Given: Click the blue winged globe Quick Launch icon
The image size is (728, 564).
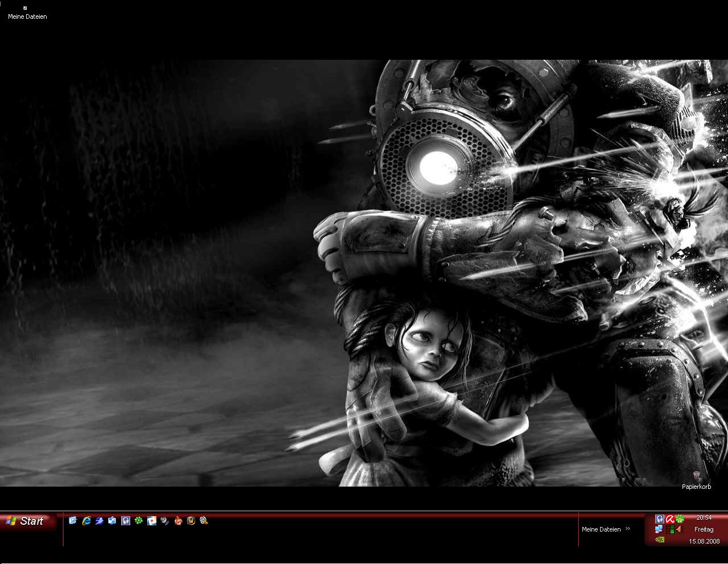Looking at the screenshot, I should coord(99,520).
